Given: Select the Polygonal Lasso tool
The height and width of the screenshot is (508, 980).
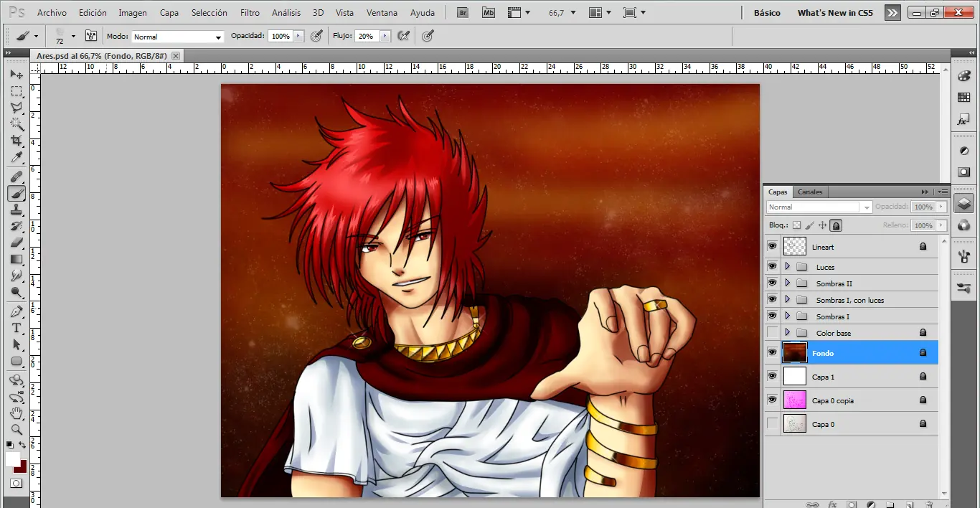Looking at the screenshot, I should [17, 108].
